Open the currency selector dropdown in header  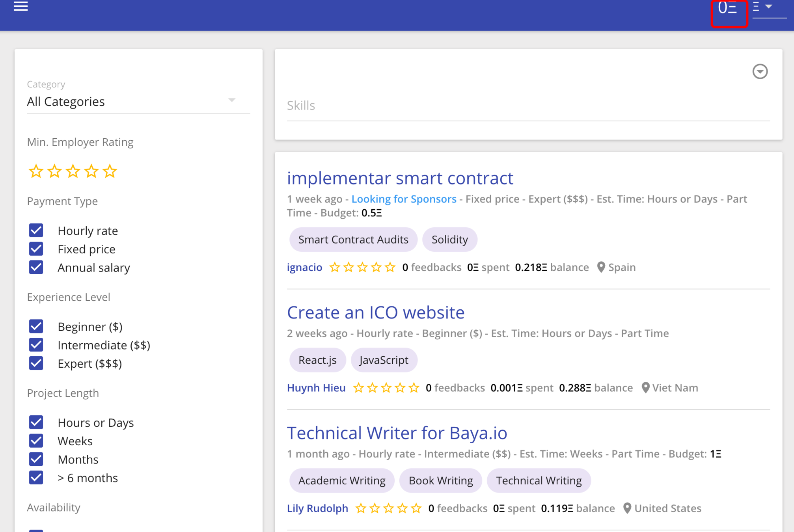768,7
